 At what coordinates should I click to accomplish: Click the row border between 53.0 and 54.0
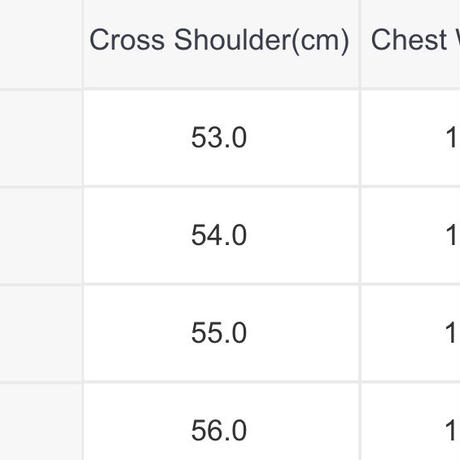(221, 187)
